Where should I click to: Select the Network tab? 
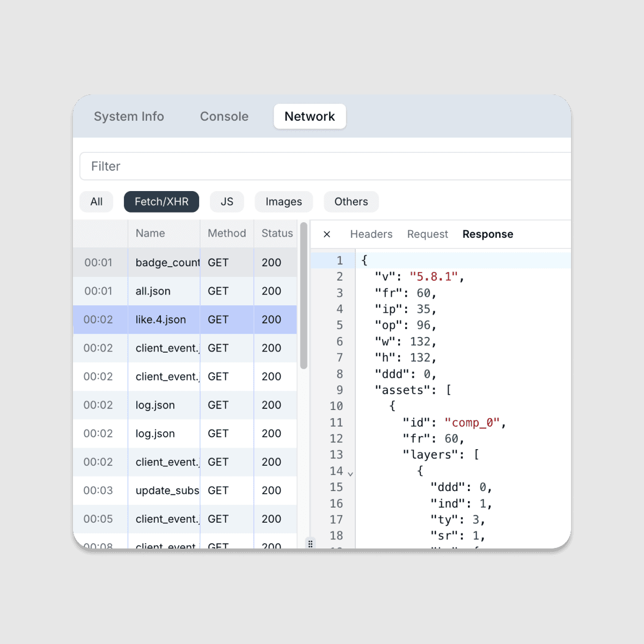click(x=310, y=116)
